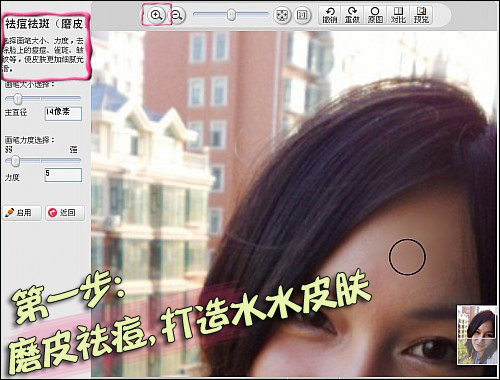Click the brush strength slider handle
Image resolution: width=500 pixels, height=380 pixels.
[x=15, y=161]
